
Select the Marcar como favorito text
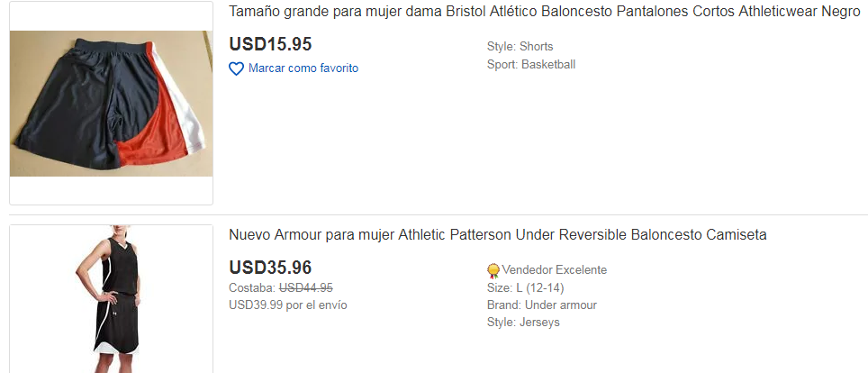tap(303, 68)
